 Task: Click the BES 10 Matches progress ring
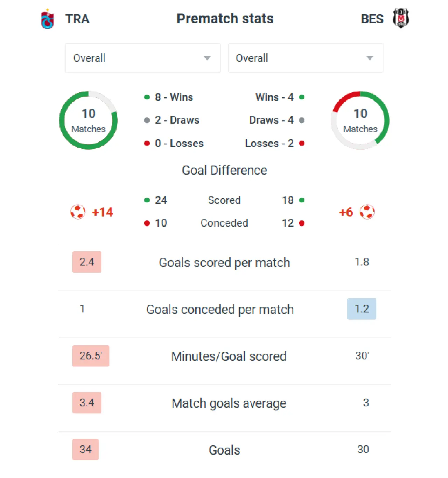pos(360,120)
